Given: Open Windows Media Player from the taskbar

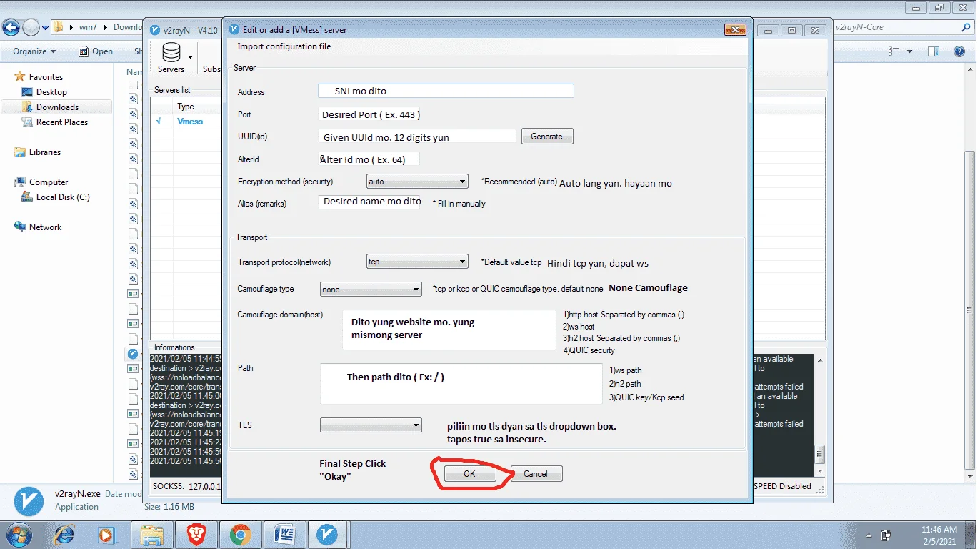Looking at the screenshot, I should [x=108, y=534].
